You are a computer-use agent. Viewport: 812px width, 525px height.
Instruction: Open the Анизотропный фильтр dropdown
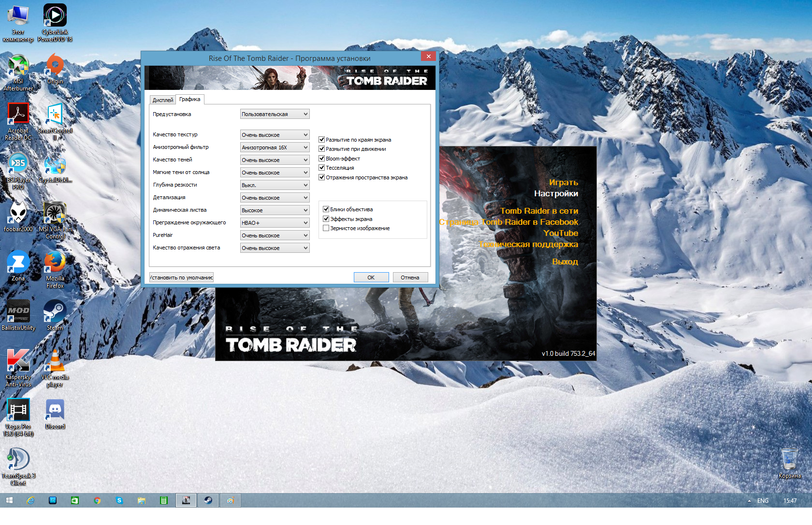(275, 147)
